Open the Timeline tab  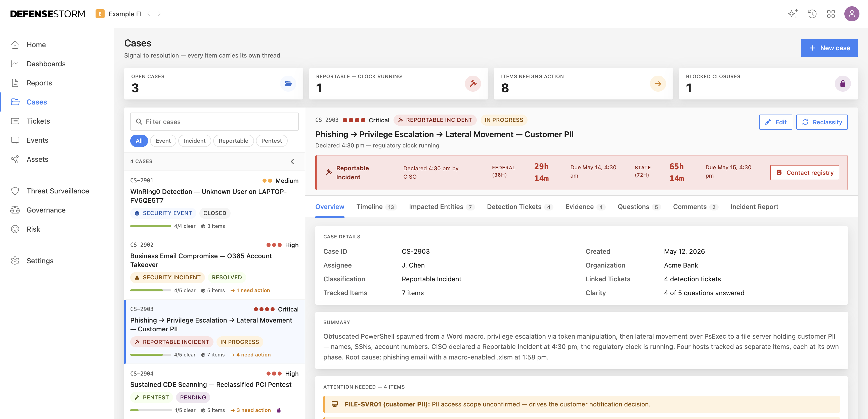(376, 207)
